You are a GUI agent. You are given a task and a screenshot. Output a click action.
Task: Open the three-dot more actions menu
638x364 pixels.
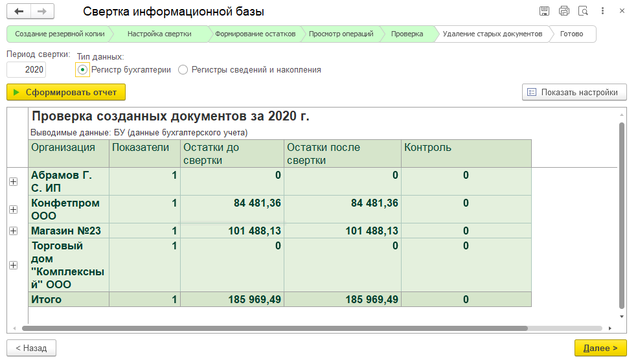pyautogui.click(x=602, y=11)
